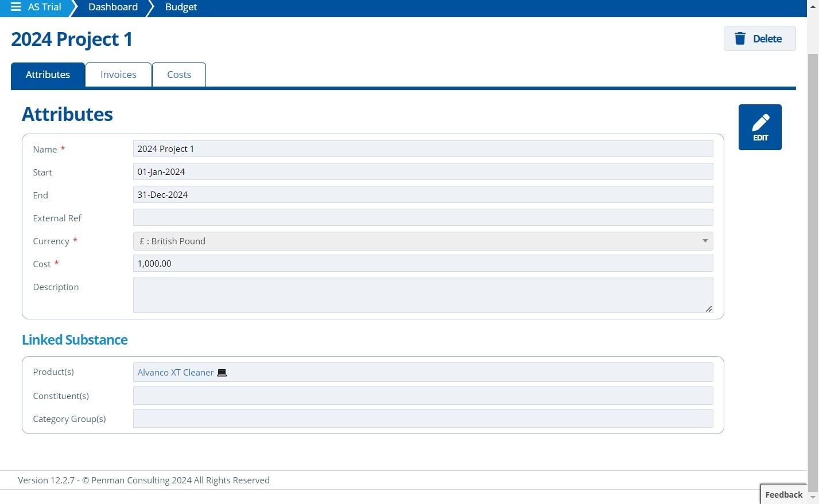Click the Cost field showing 1,000.00
The width and height of the screenshot is (819, 504).
[423, 263]
